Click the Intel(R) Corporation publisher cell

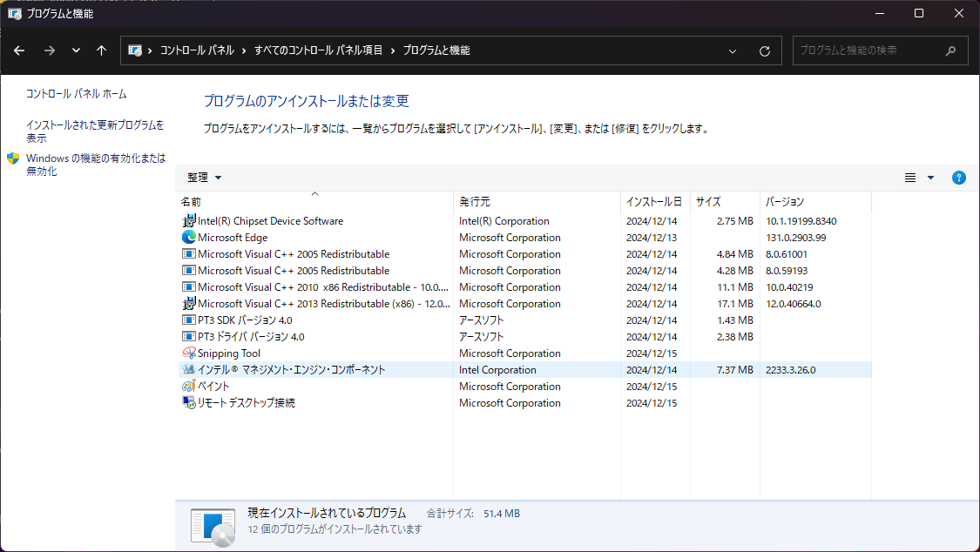(504, 221)
